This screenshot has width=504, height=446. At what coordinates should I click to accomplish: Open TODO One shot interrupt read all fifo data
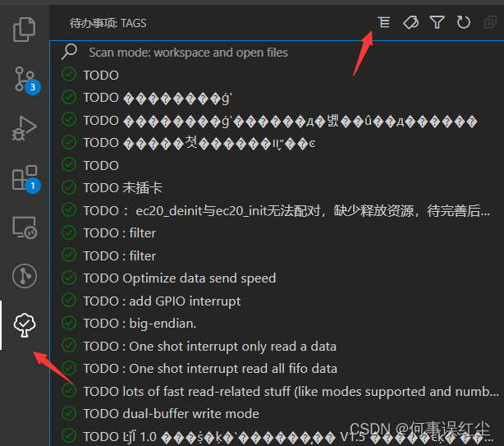pos(277,369)
